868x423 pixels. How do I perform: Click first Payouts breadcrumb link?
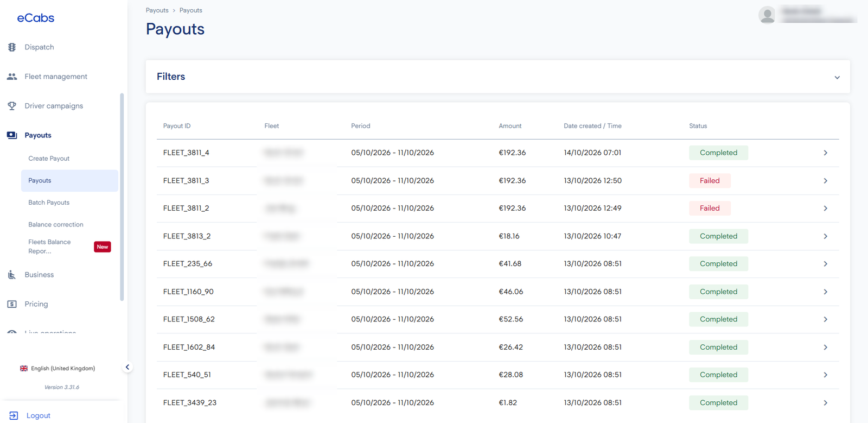pyautogui.click(x=157, y=10)
